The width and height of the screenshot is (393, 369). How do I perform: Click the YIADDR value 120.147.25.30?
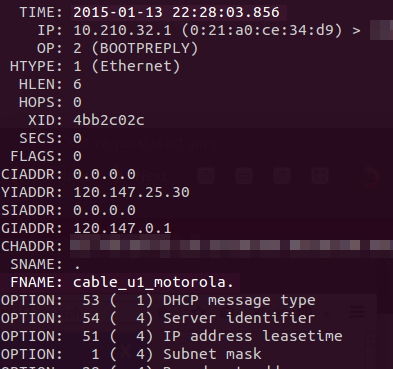(131, 192)
